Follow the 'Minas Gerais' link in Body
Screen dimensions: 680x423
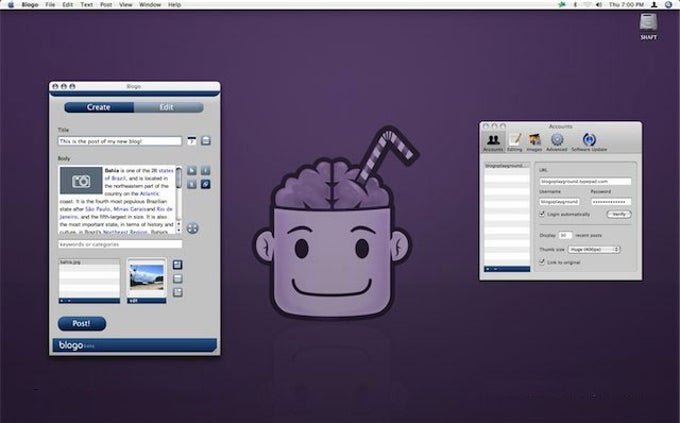coord(130,209)
